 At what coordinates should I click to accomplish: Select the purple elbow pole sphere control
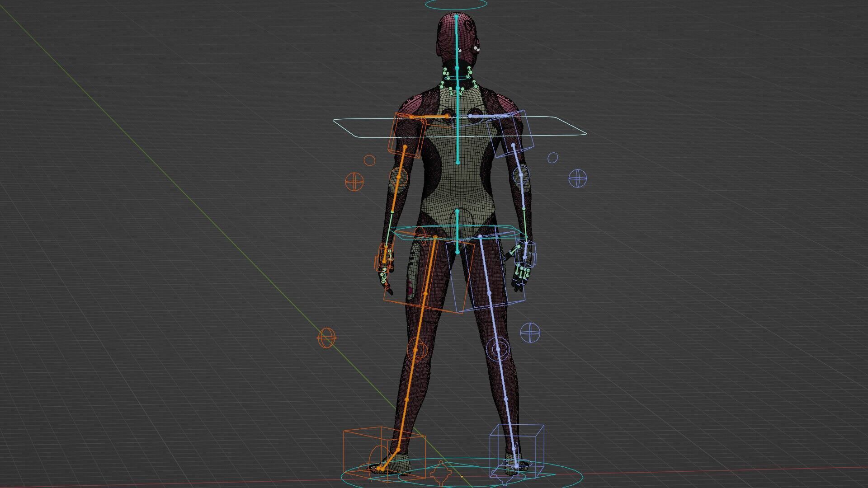click(x=577, y=178)
